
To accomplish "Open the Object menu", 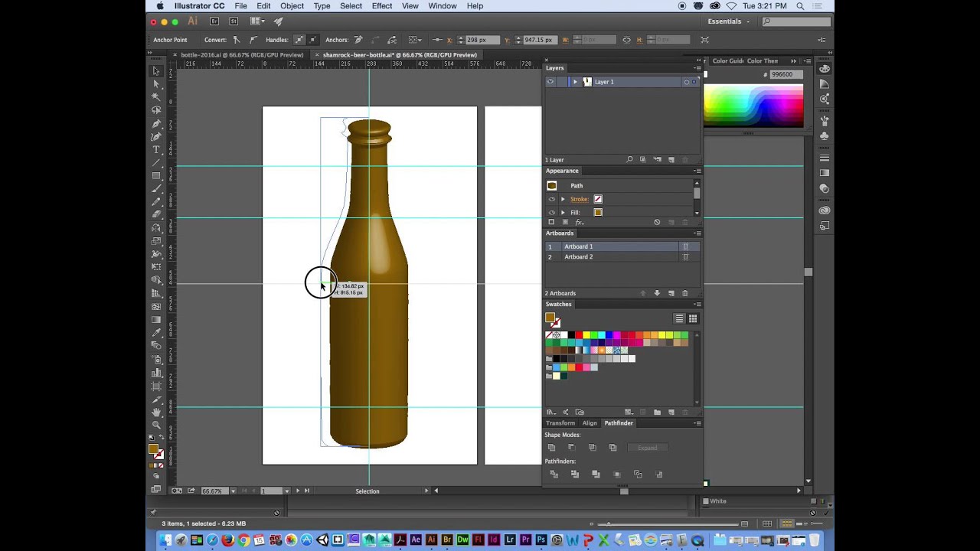I will pos(292,6).
